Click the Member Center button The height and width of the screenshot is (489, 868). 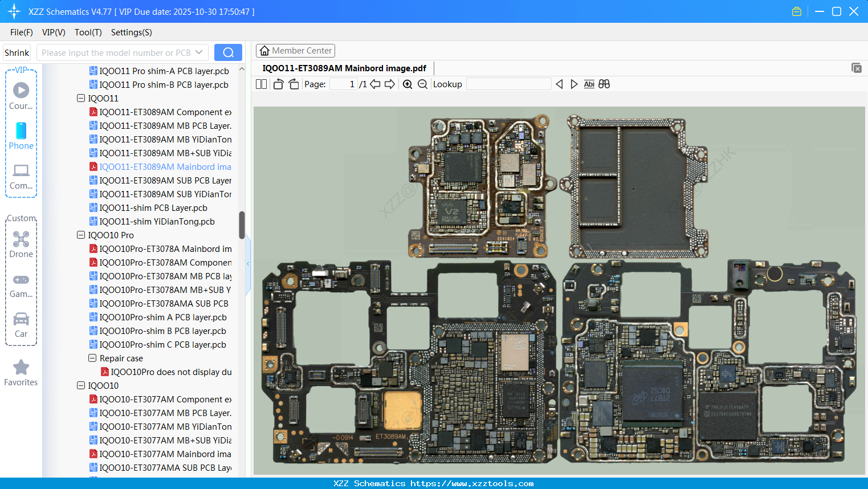pyautogui.click(x=295, y=50)
